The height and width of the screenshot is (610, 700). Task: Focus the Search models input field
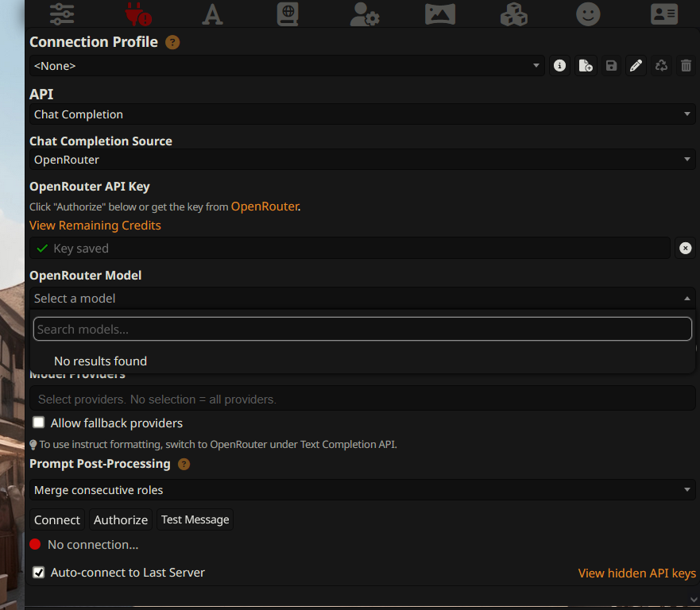(362, 329)
